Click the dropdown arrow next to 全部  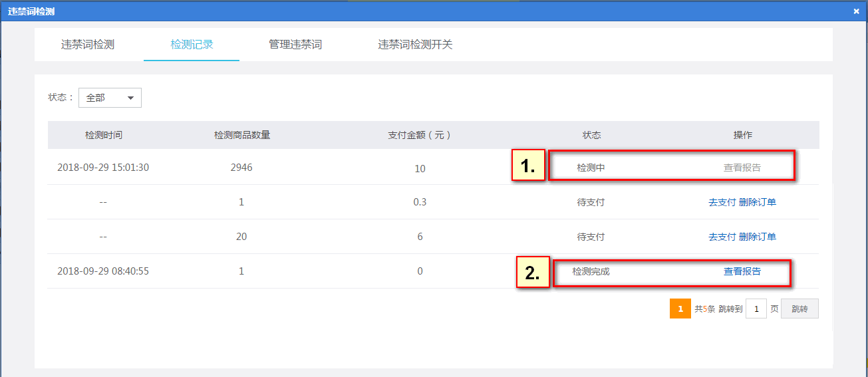[130, 98]
